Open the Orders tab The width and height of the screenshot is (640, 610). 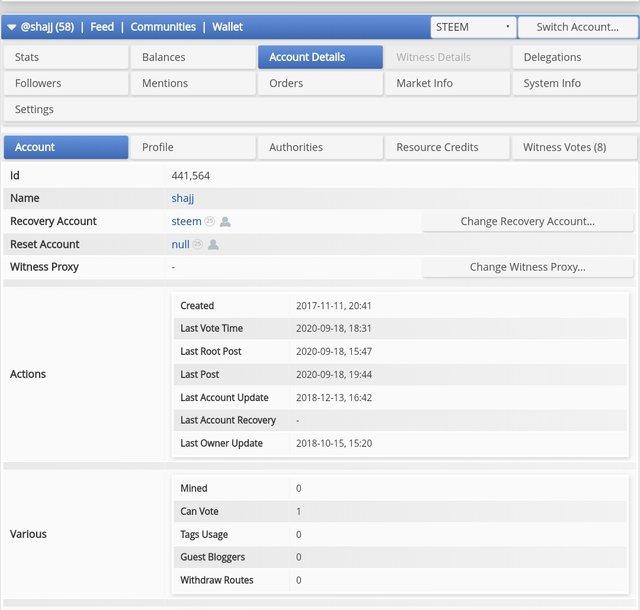click(x=320, y=83)
